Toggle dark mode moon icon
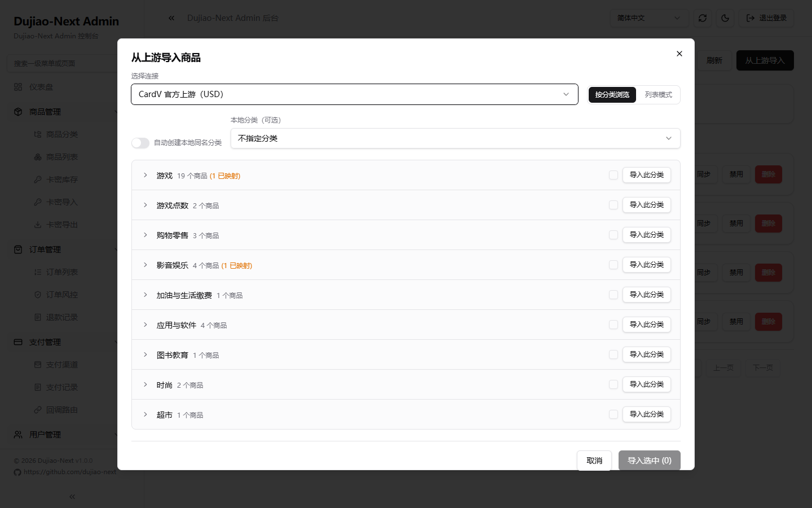 [725, 18]
